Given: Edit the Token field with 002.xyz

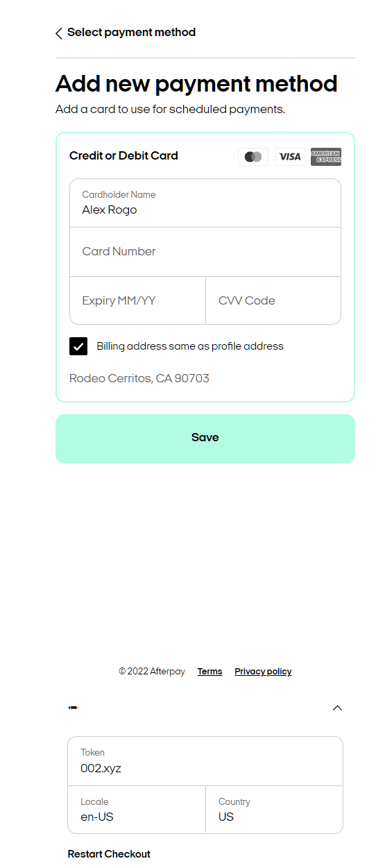Looking at the screenshot, I should coord(205,761).
